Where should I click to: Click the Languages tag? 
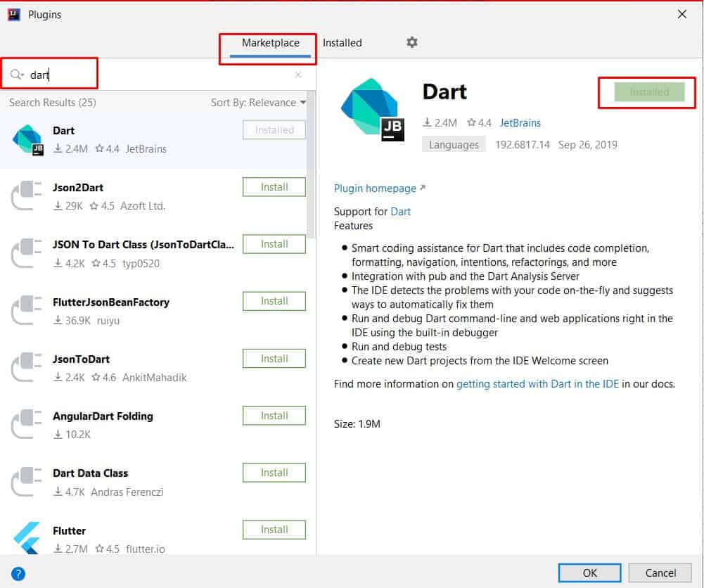point(454,145)
